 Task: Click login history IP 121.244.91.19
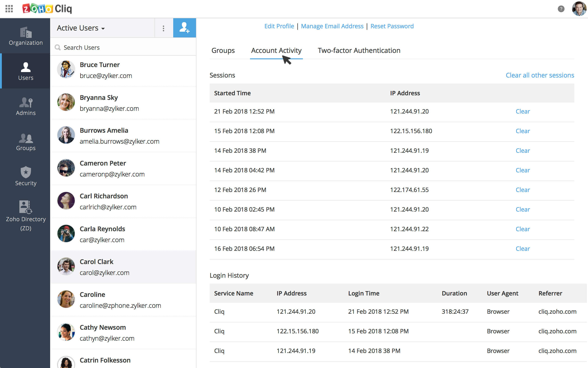(296, 351)
